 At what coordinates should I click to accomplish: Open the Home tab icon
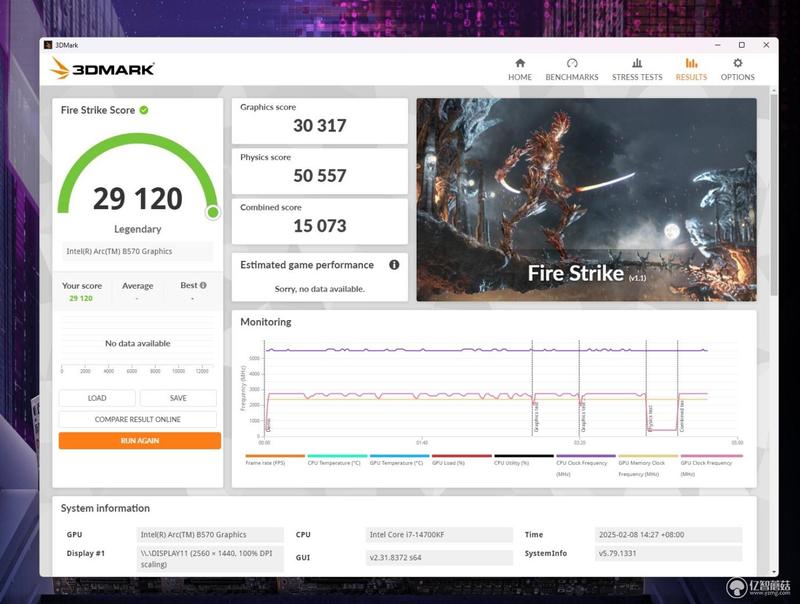[x=520, y=63]
